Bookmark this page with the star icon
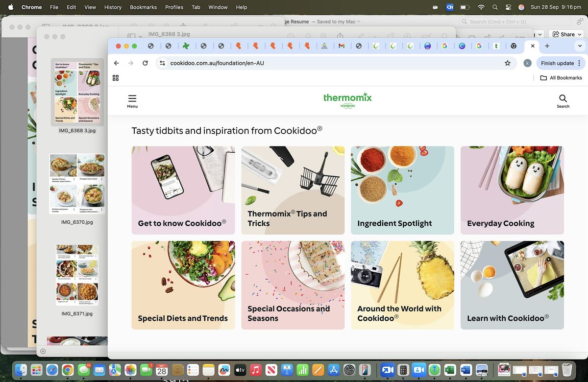588x382 pixels. (508, 63)
